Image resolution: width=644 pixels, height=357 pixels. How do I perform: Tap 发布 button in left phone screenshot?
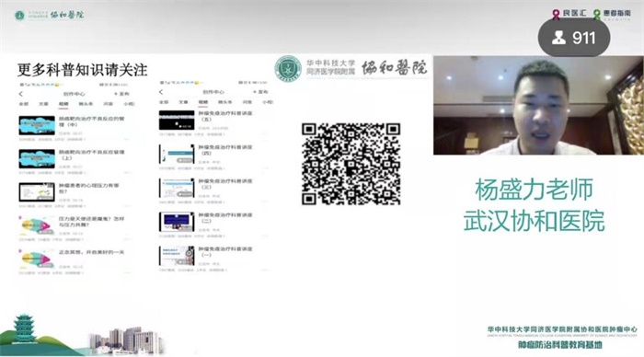click(121, 94)
